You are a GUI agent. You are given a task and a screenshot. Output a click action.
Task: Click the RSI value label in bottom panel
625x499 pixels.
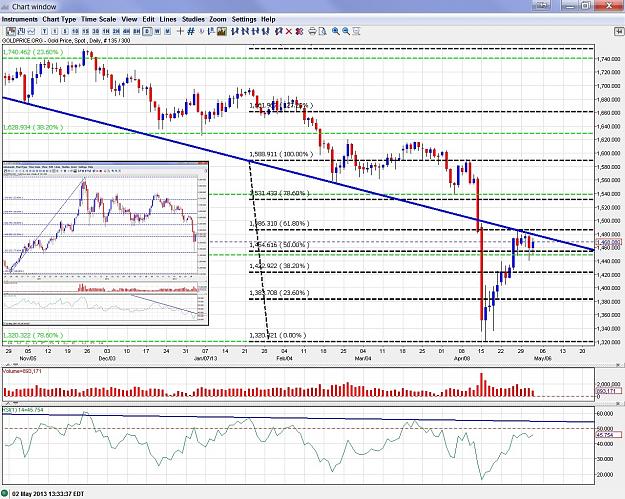pos(23,410)
